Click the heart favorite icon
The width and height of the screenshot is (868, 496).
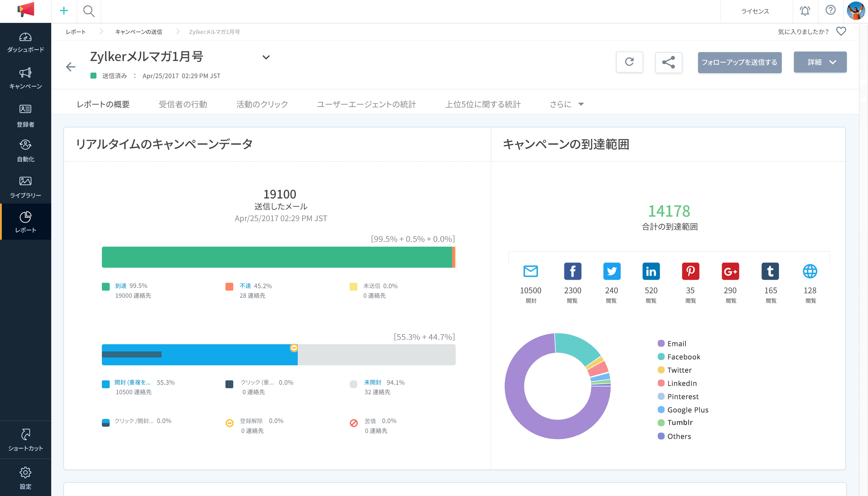tap(841, 31)
